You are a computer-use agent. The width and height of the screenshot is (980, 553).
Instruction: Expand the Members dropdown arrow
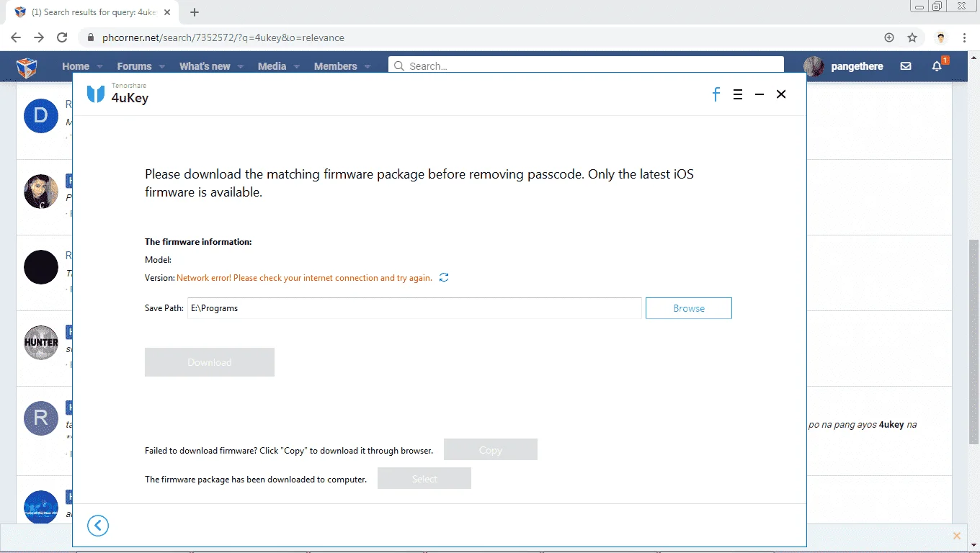367,66
